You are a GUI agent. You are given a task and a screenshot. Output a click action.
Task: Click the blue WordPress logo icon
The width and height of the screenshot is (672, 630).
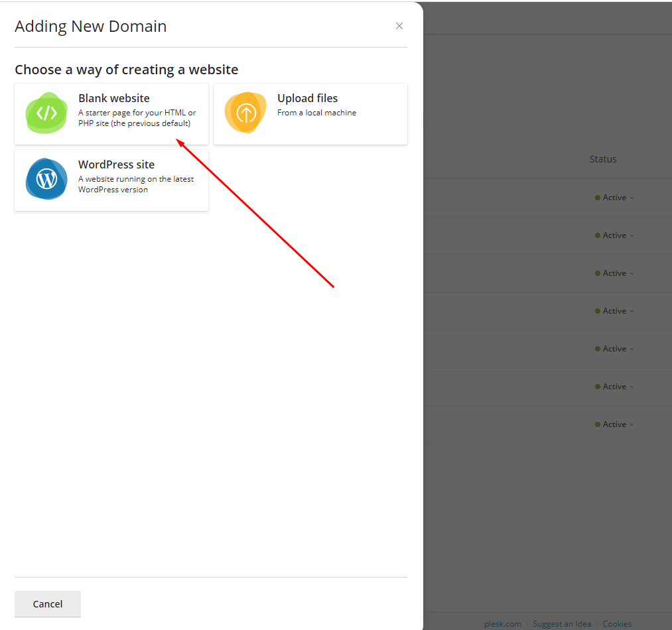coord(46,178)
